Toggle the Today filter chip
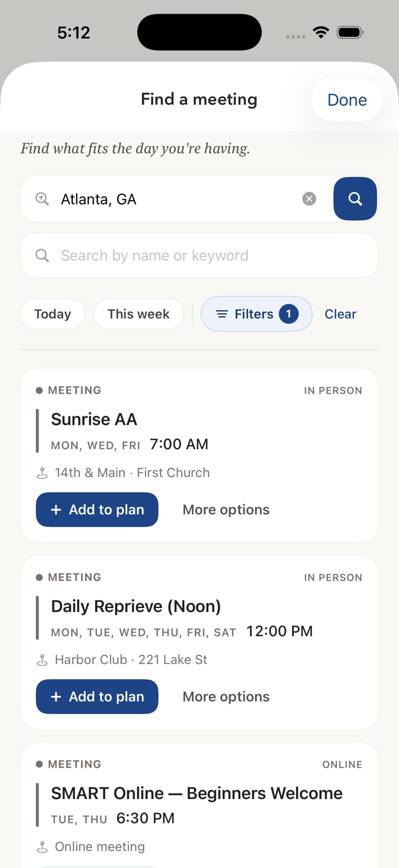The width and height of the screenshot is (399, 868). point(53,314)
